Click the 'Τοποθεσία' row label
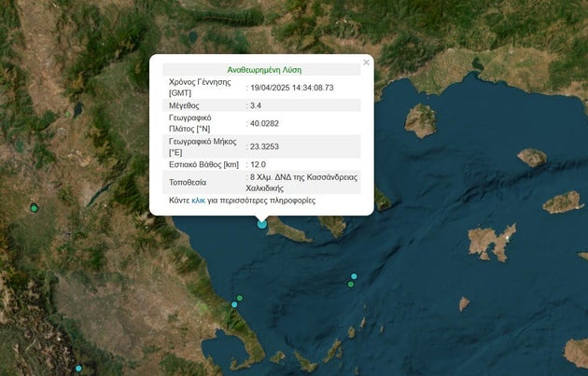 tap(188, 183)
